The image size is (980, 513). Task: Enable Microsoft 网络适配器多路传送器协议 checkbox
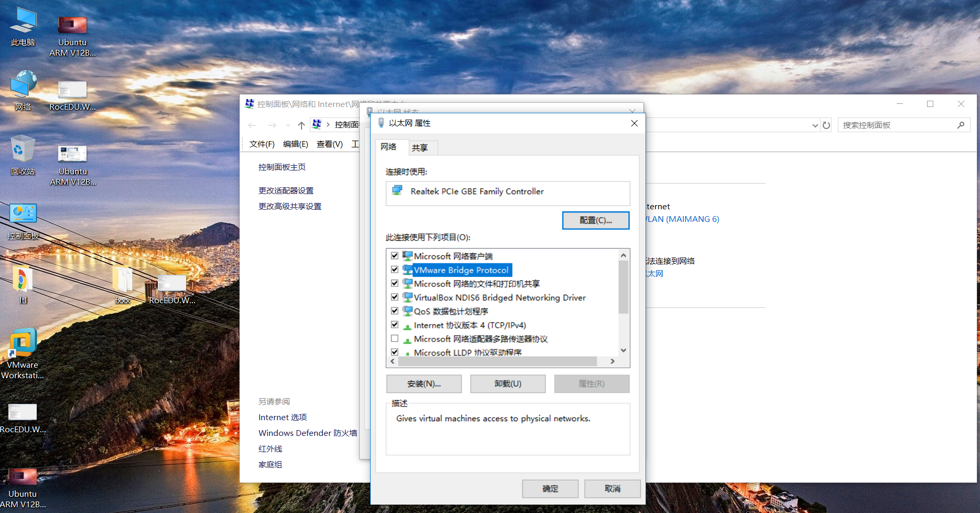[395, 338]
